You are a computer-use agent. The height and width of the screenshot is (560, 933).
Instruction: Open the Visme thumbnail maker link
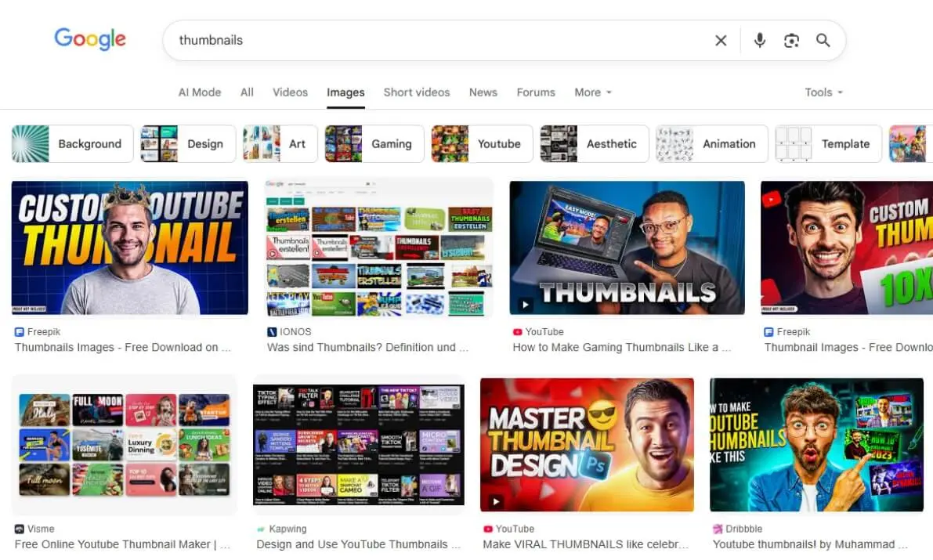point(123,445)
